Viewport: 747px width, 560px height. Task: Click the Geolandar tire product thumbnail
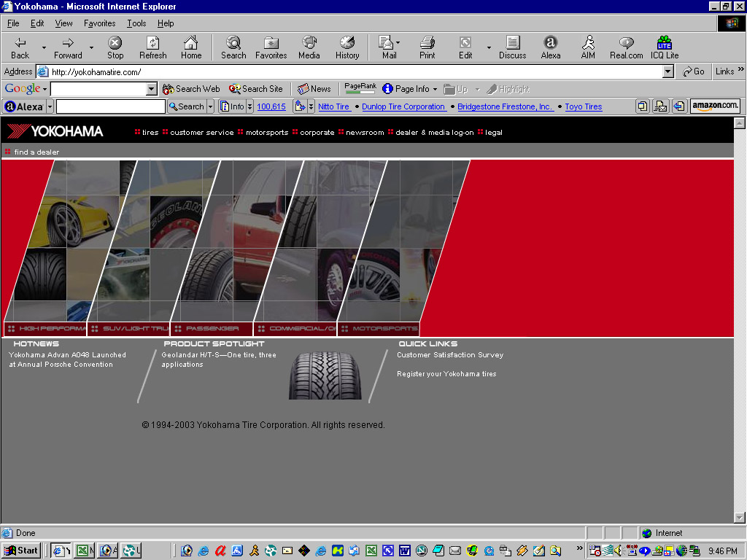325,376
